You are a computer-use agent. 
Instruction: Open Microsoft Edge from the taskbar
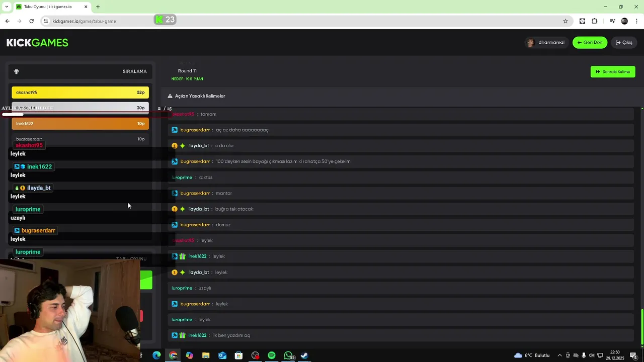tap(156, 355)
